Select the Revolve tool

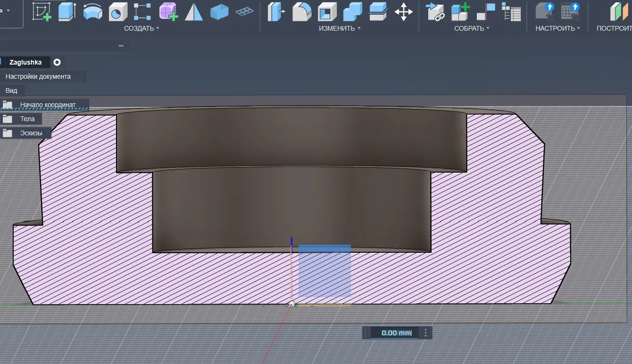tap(93, 11)
